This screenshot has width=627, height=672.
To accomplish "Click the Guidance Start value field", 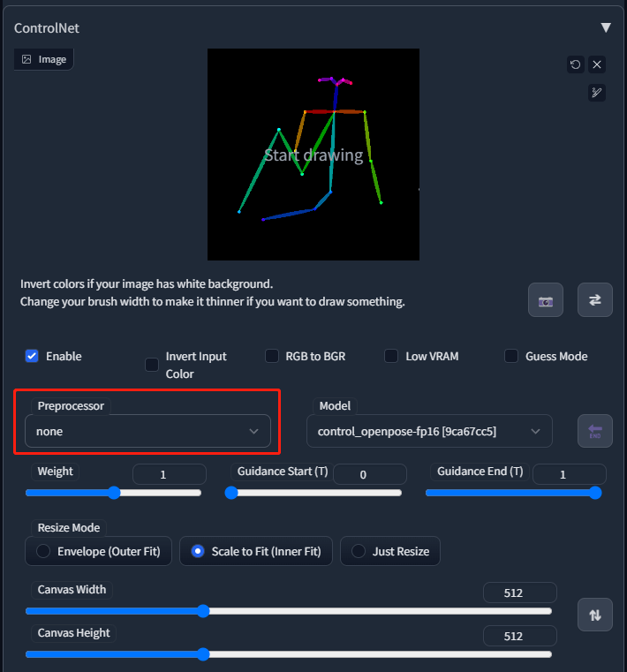I will click(x=370, y=474).
